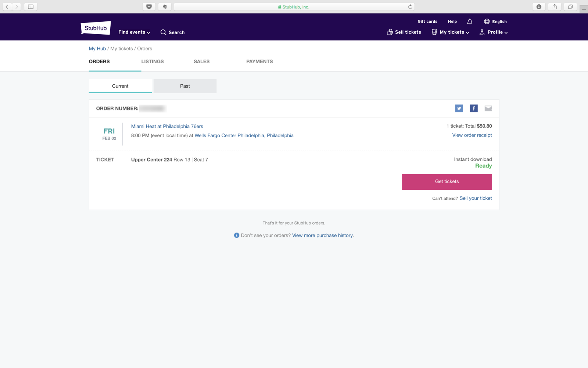Select the Current orders tab
588x368 pixels.
[x=120, y=86]
